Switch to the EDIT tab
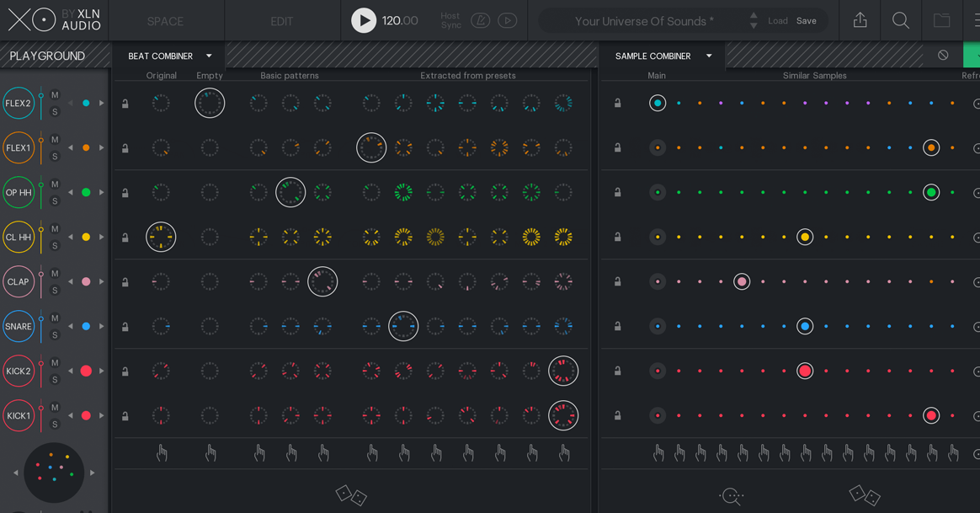 (281, 21)
